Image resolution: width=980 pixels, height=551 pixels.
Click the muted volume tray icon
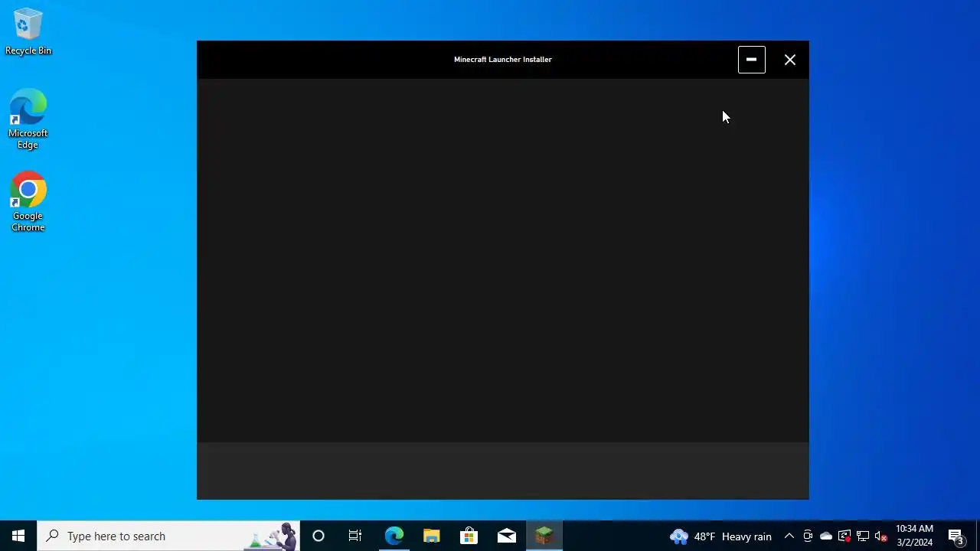pyautogui.click(x=881, y=536)
